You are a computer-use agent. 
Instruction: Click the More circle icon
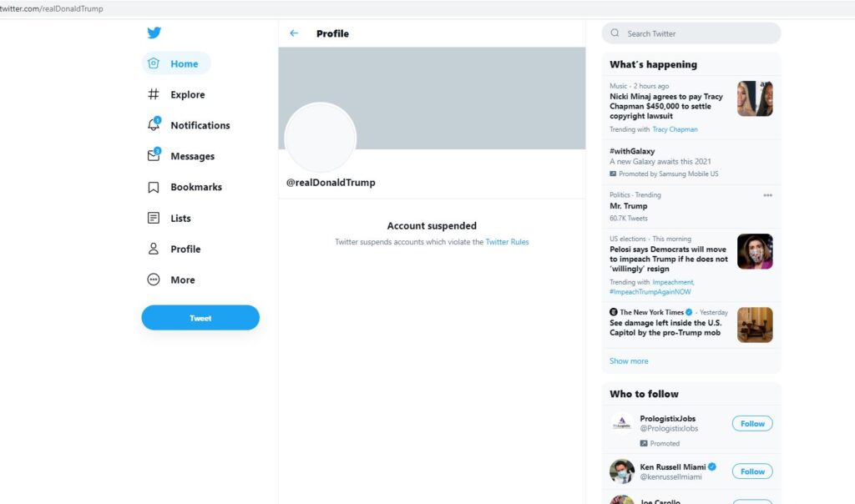click(x=154, y=280)
